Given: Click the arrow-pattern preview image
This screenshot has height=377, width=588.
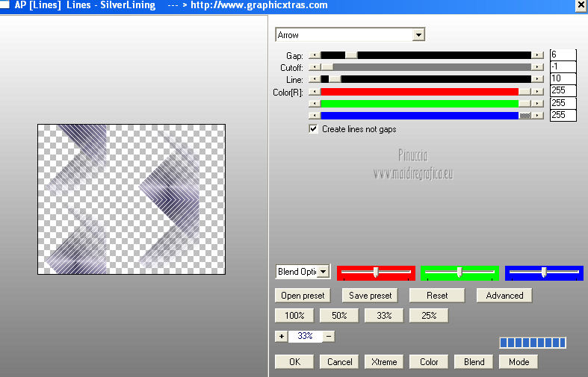Looking at the screenshot, I should tap(131, 199).
